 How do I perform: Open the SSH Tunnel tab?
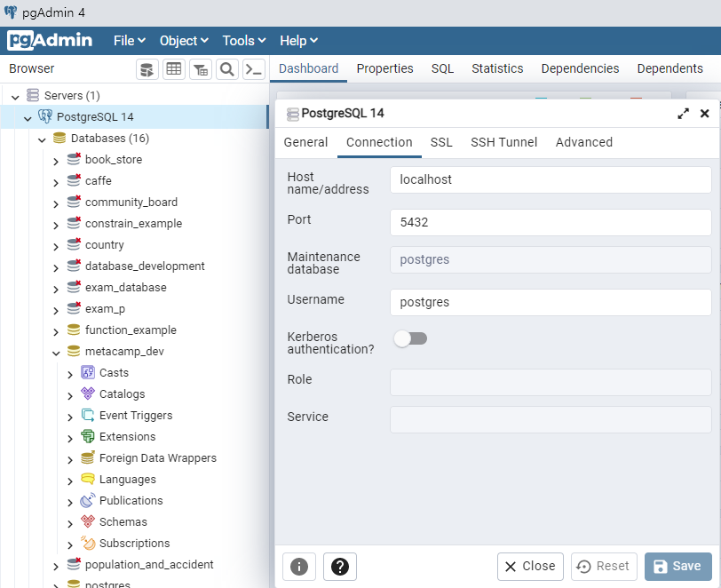tap(503, 142)
